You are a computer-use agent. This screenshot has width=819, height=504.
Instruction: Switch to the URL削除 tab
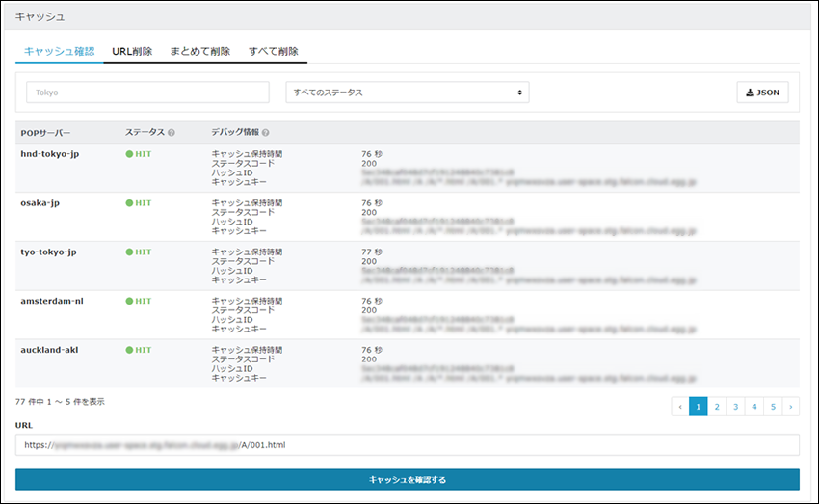[132, 51]
